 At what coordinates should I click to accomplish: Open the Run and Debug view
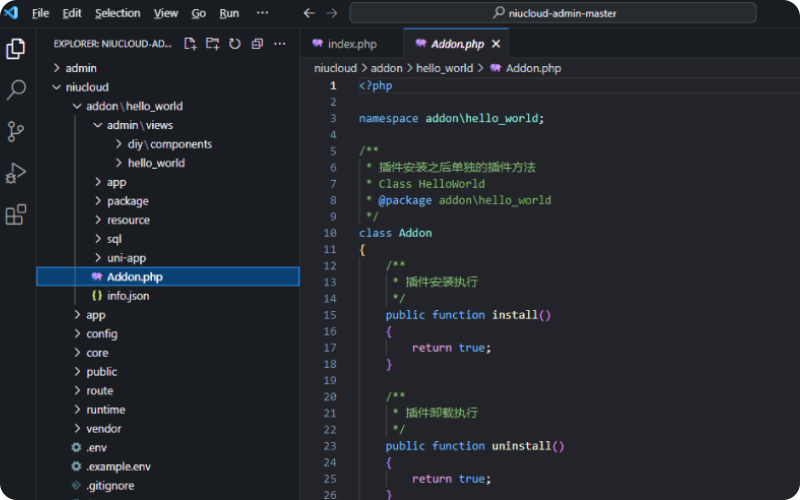coord(16,173)
